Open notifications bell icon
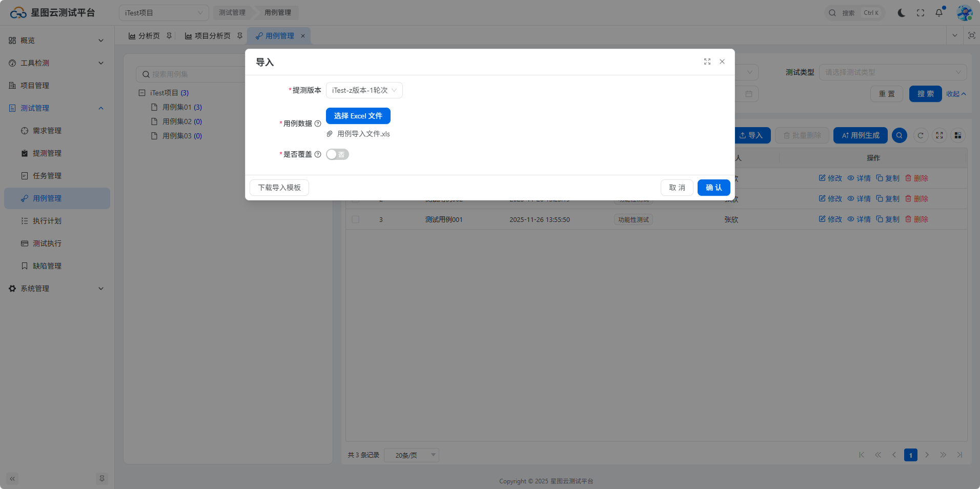Image resolution: width=980 pixels, height=489 pixels. coord(938,13)
